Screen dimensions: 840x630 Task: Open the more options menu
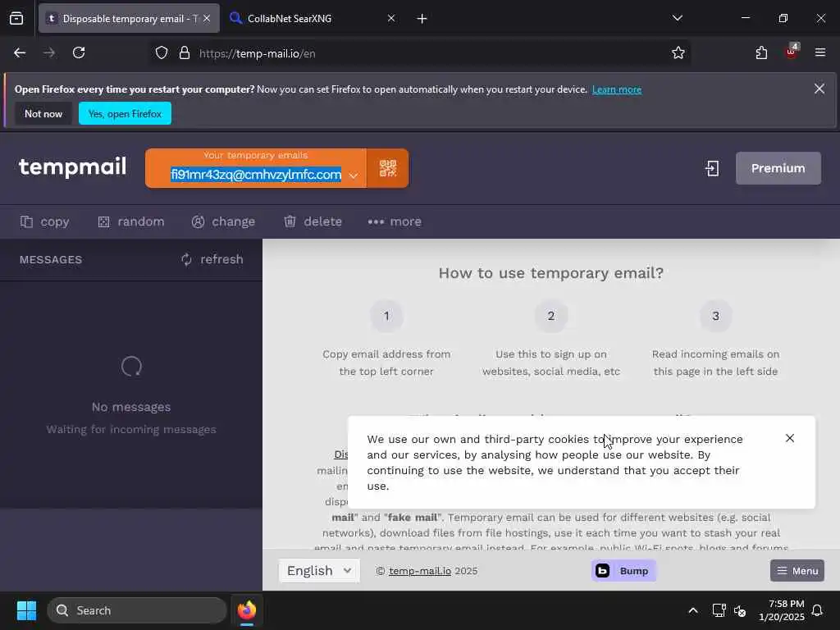(x=395, y=221)
